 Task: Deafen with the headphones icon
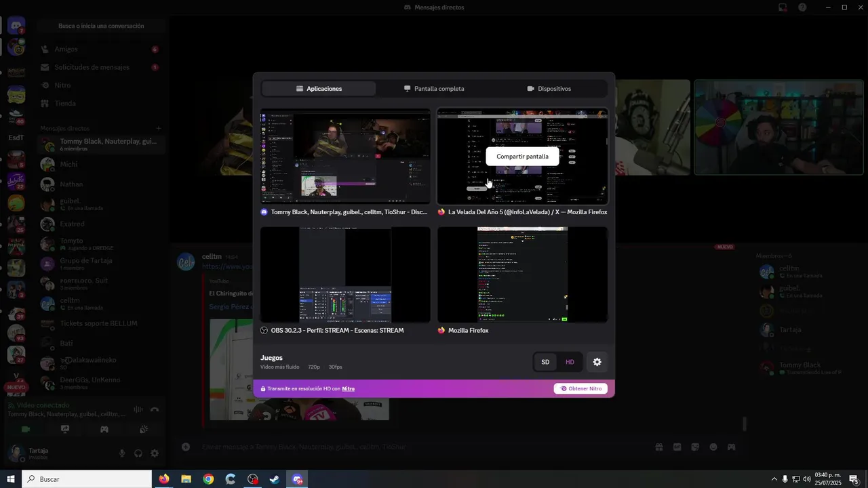[138, 453]
